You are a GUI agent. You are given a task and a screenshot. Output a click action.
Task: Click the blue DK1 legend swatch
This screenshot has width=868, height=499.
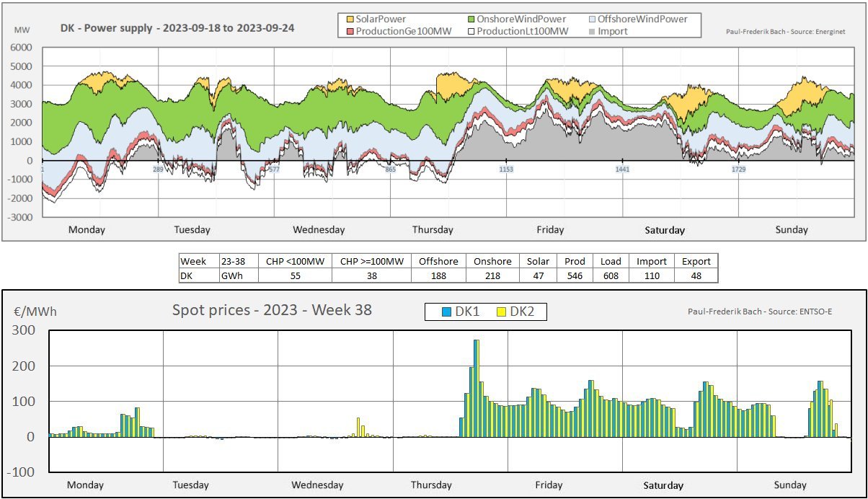(x=446, y=312)
